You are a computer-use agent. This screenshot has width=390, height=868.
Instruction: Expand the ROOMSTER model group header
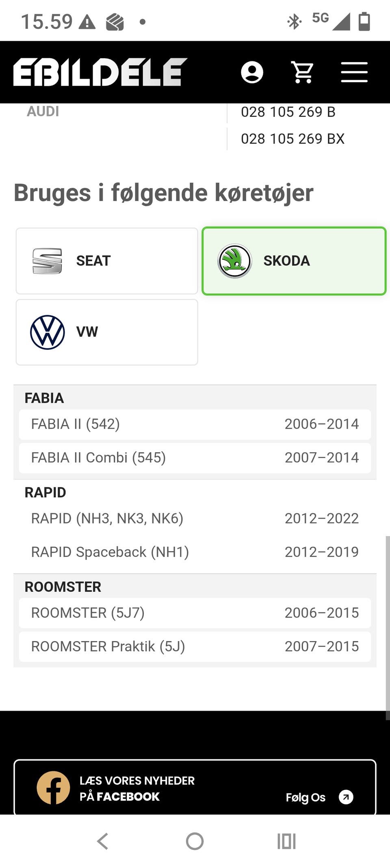[x=63, y=587]
